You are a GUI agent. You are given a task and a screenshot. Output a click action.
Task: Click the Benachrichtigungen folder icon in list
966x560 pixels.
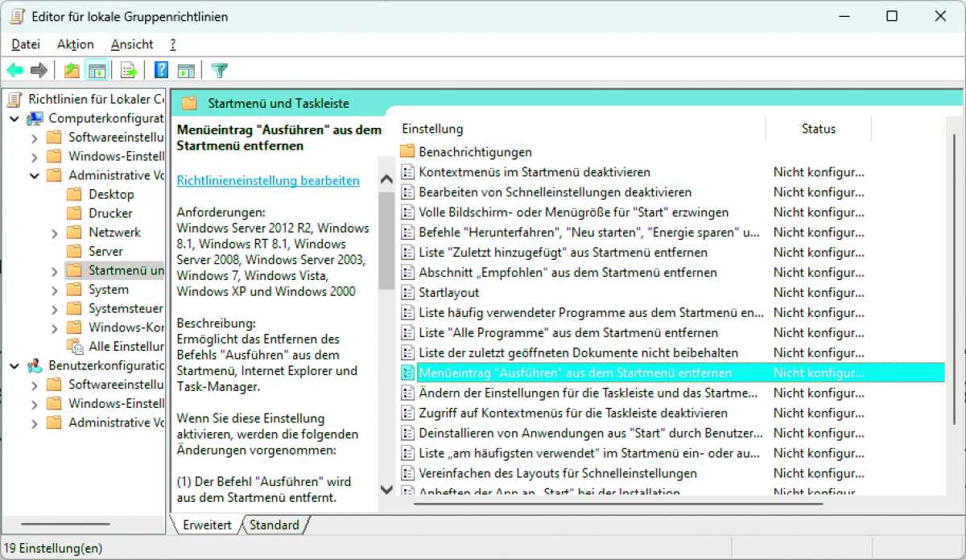tap(407, 151)
